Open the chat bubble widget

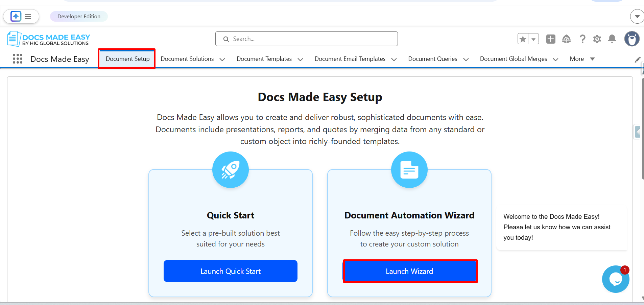click(616, 279)
